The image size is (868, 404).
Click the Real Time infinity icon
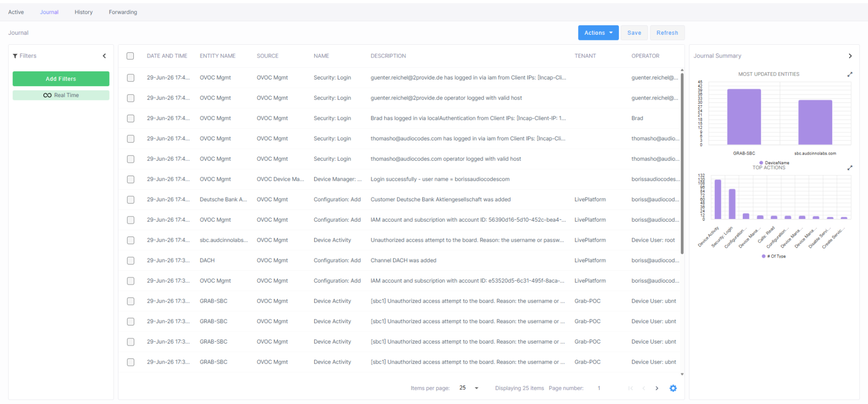click(47, 95)
